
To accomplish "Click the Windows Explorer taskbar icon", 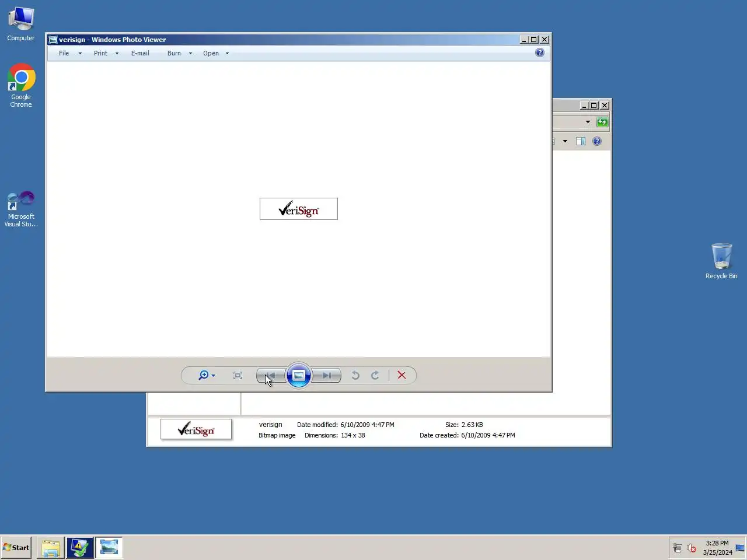I will tap(51, 548).
